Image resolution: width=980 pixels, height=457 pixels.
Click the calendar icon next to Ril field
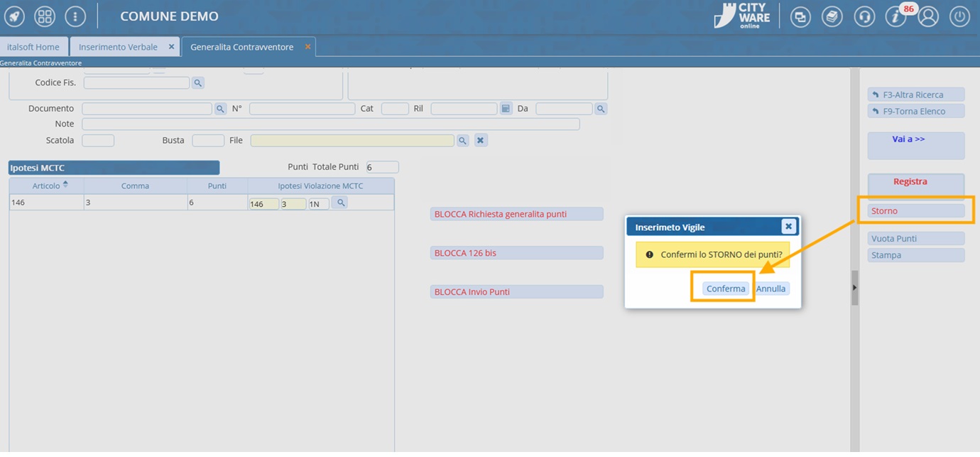point(506,109)
